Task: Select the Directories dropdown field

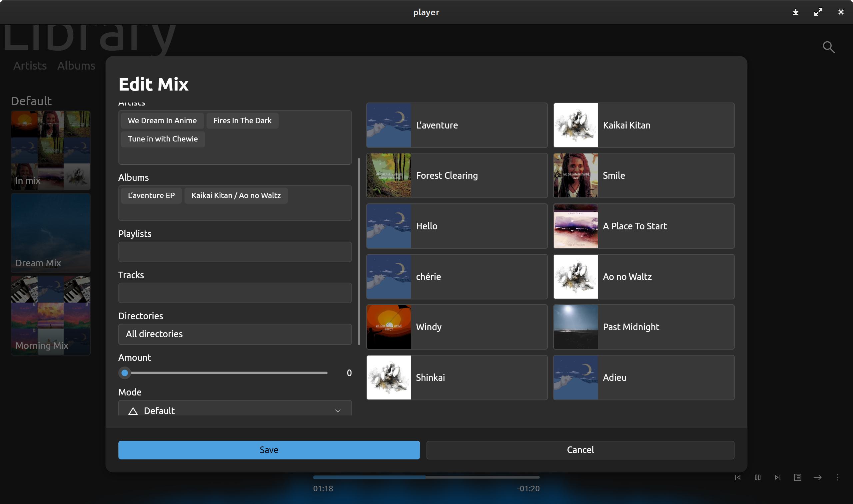Action: pos(235,334)
